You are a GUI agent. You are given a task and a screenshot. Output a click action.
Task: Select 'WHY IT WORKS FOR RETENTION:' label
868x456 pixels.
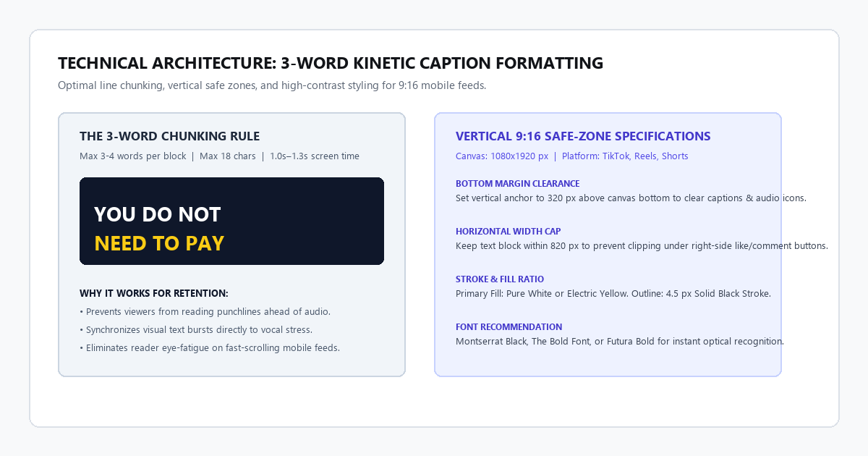tap(154, 293)
